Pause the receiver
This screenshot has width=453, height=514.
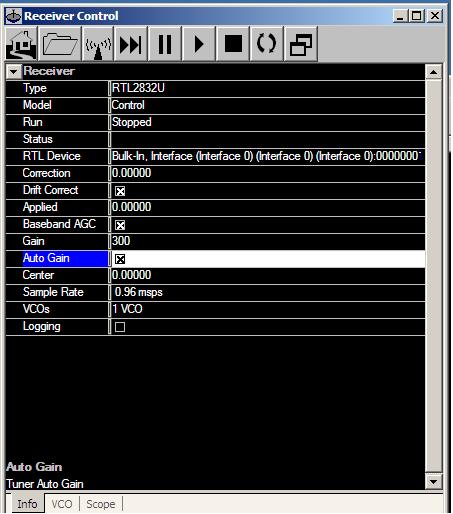click(x=165, y=44)
